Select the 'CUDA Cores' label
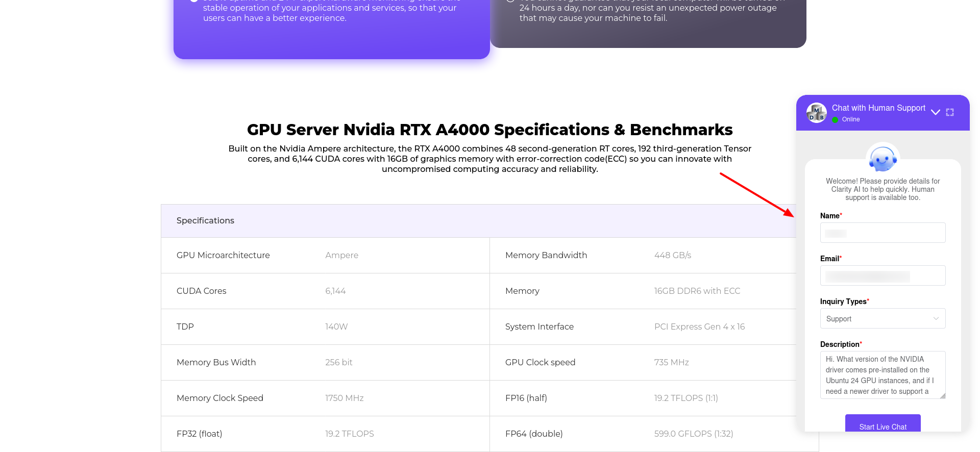 coord(201,291)
